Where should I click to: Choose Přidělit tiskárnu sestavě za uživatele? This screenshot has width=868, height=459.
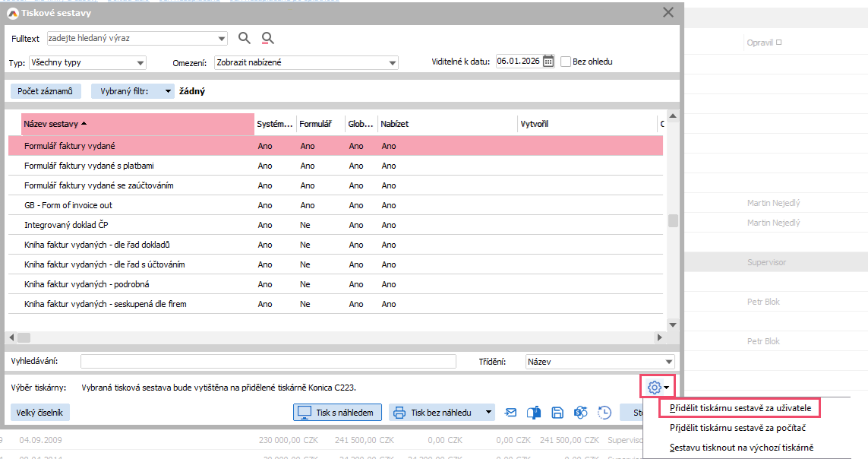click(x=740, y=408)
